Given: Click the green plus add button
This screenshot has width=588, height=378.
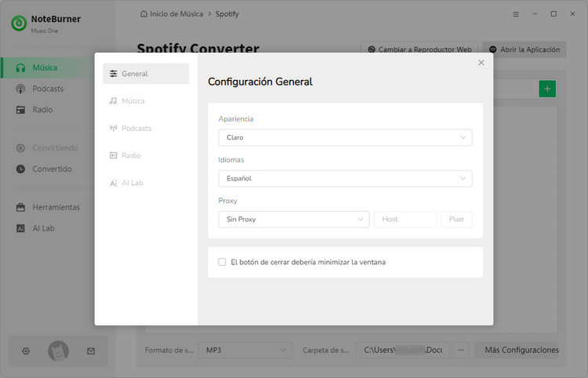Looking at the screenshot, I should [547, 89].
